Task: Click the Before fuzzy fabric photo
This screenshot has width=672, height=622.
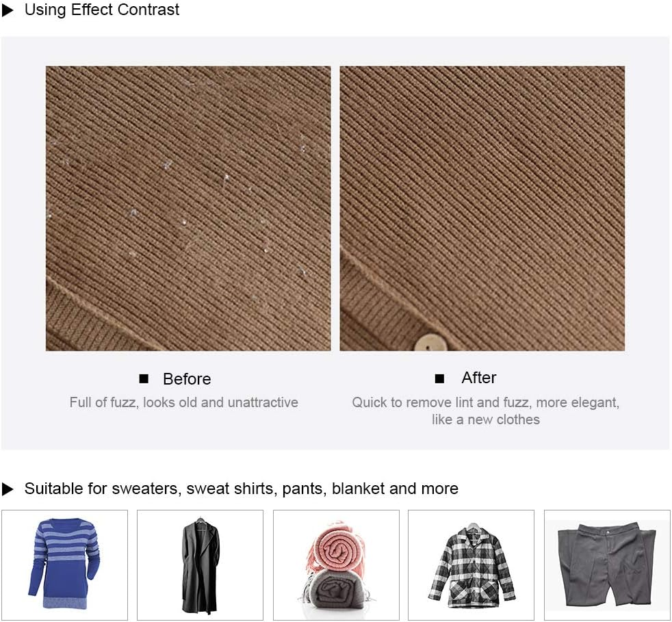Action: pyautogui.click(x=188, y=208)
